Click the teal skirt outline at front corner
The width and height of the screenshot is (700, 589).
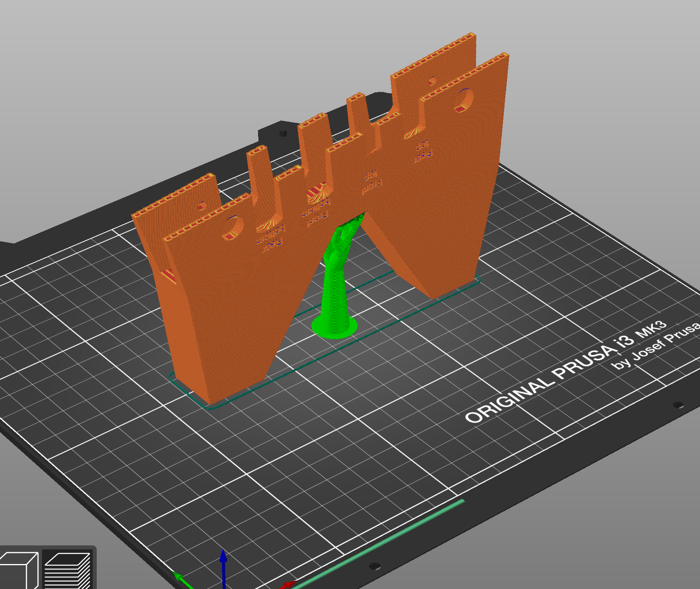pos(210,406)
